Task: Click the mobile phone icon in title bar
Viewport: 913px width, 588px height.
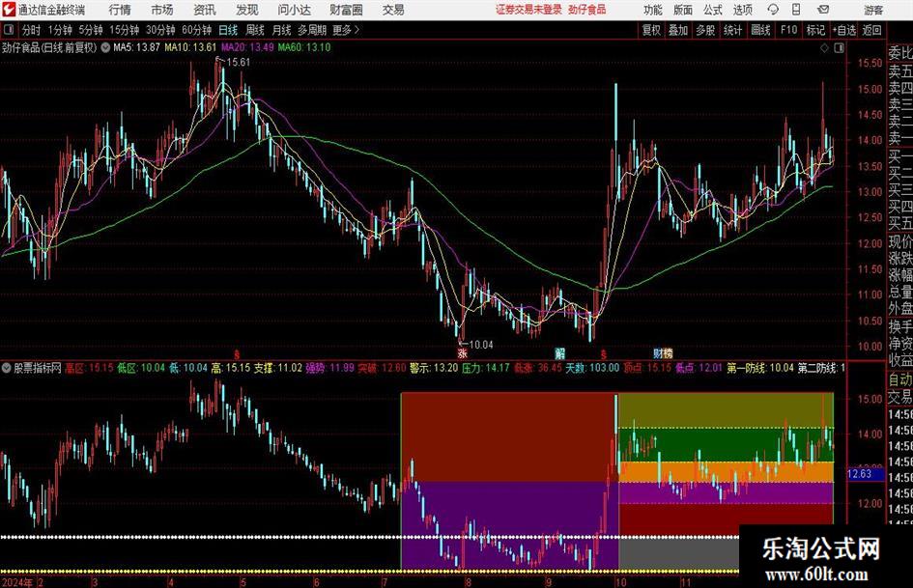Action: click(x=796, y=10)
